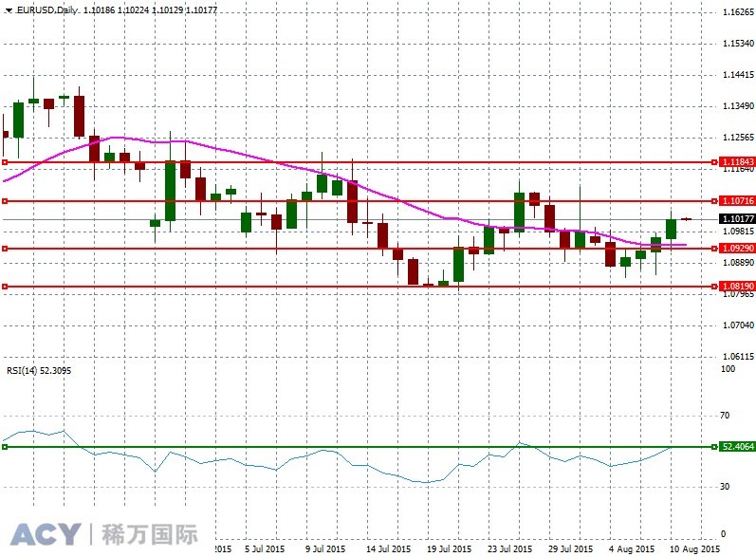Click the RSI(14) 52.3095 indicator label
The width and height of the screenshot is (756, 557).
[39, 370]
